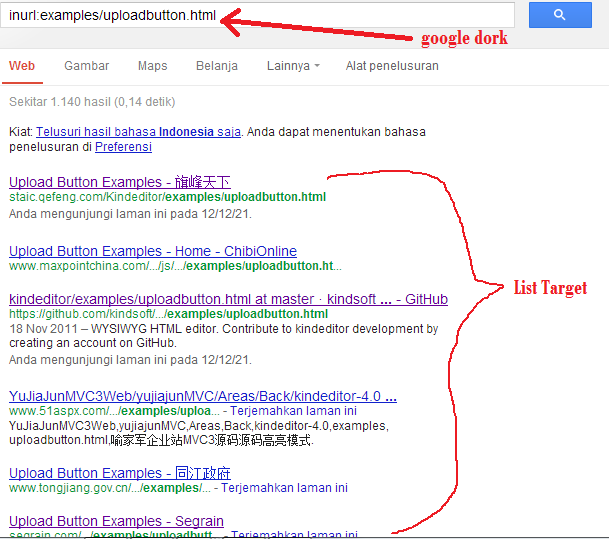Switch to the Gambar tab
This screenshot has width=609, height=539.
point(87,66)
